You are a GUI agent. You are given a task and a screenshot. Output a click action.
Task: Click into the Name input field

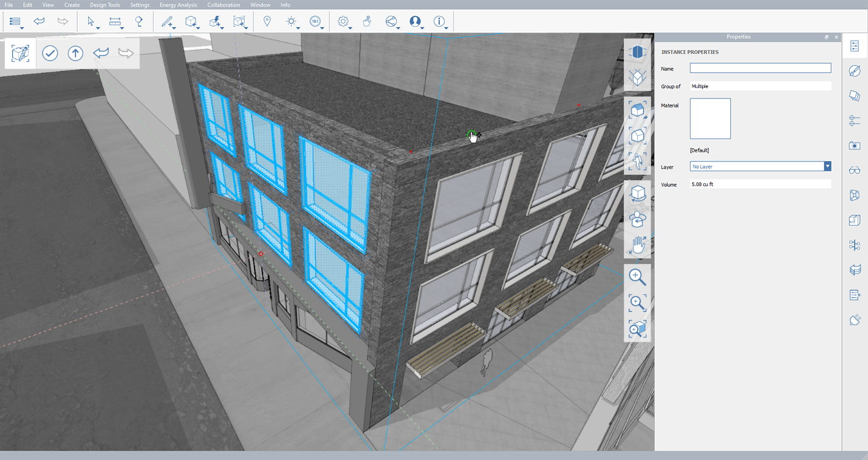pos(760,69)
